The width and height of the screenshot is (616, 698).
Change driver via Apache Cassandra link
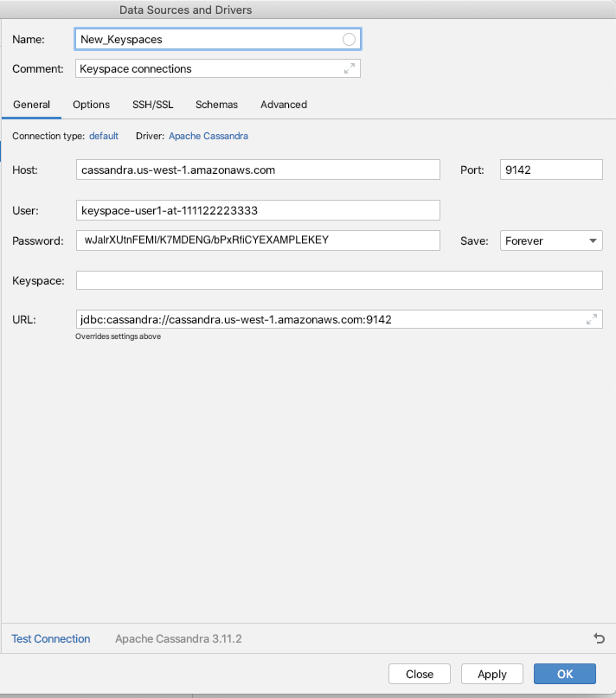209,136
